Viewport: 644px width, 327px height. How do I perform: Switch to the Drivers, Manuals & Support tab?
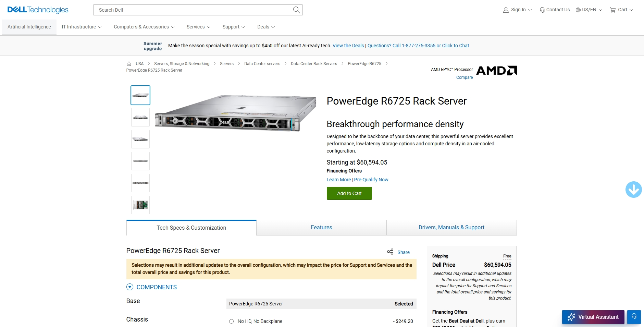click(x=451, y=228)
